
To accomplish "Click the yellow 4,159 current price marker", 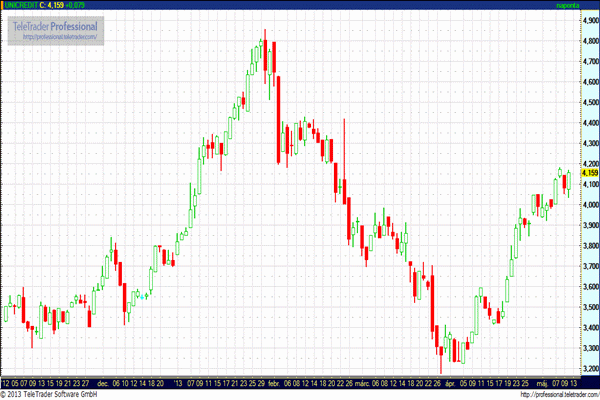I will (588, 174).
